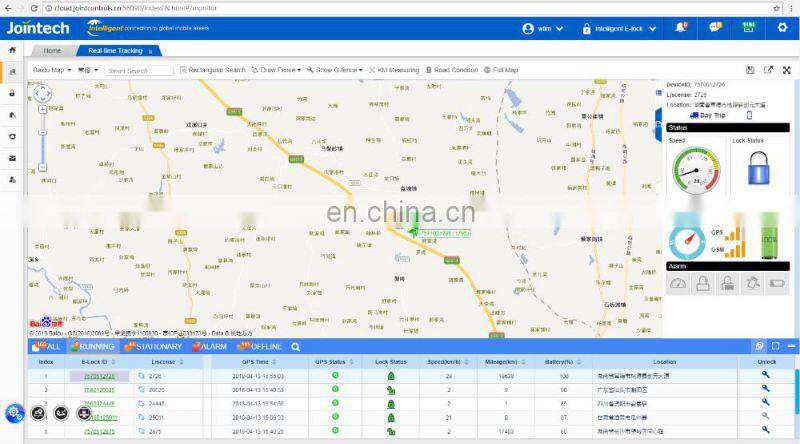Screen dimensions: 800x444
Task: Enable the Rectangular Search tool
Action: (x=213, y=70)
